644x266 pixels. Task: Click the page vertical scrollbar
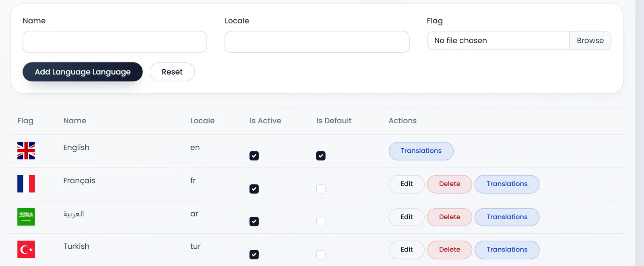(640, 133)
